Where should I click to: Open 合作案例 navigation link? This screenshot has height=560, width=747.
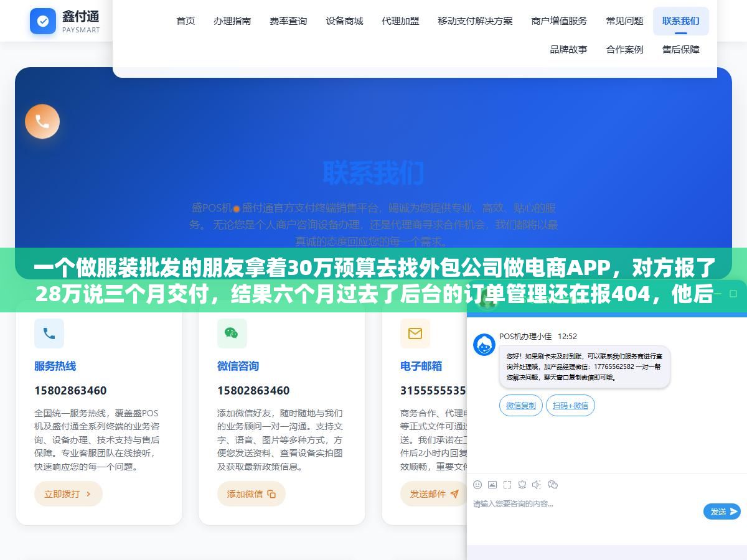click(624, 49)
